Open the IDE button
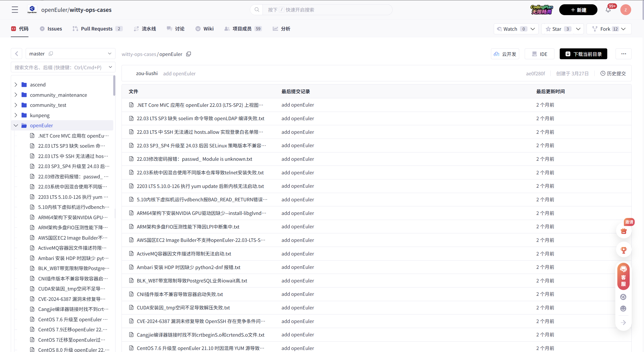This screenshot has height=352, width=644. 539,54
